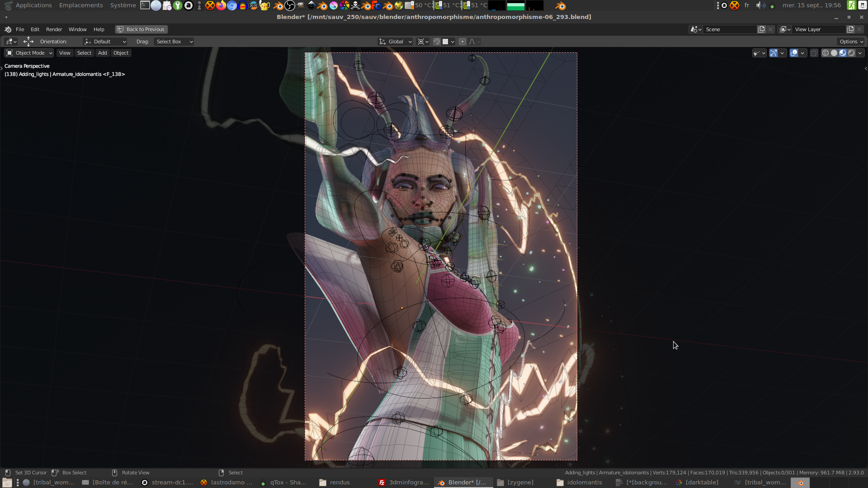Click the Scene name field

click(x=730, y=29)
